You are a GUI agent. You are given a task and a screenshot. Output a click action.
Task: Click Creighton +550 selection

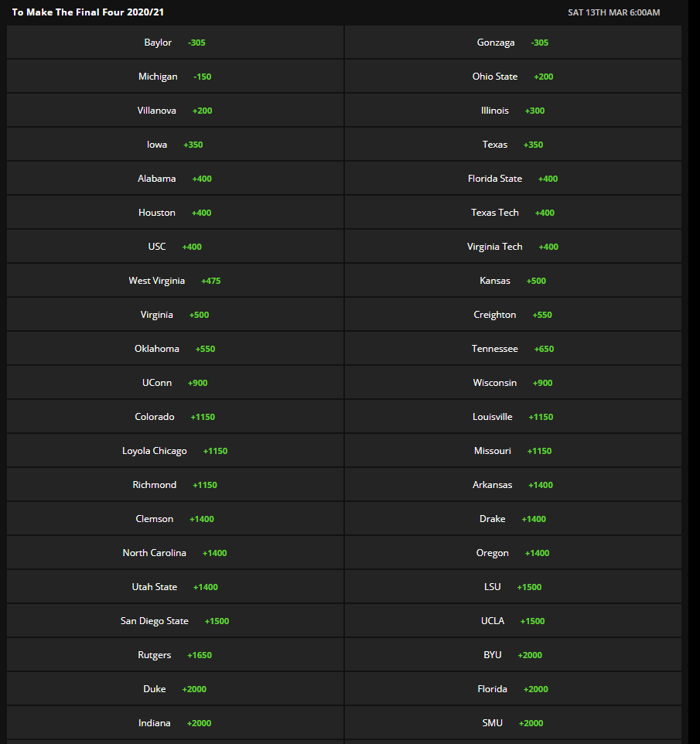pyautogui.click(x=512, y=315)
